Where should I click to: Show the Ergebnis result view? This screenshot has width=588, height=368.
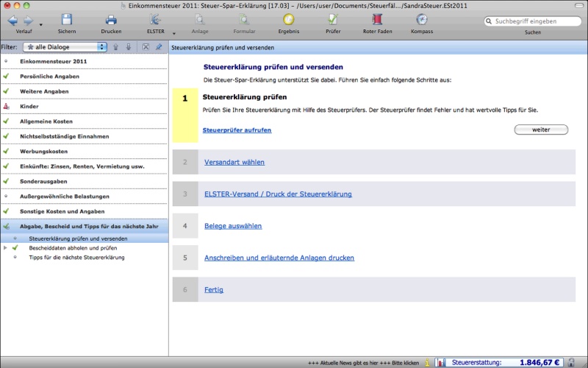pos(289,20)
